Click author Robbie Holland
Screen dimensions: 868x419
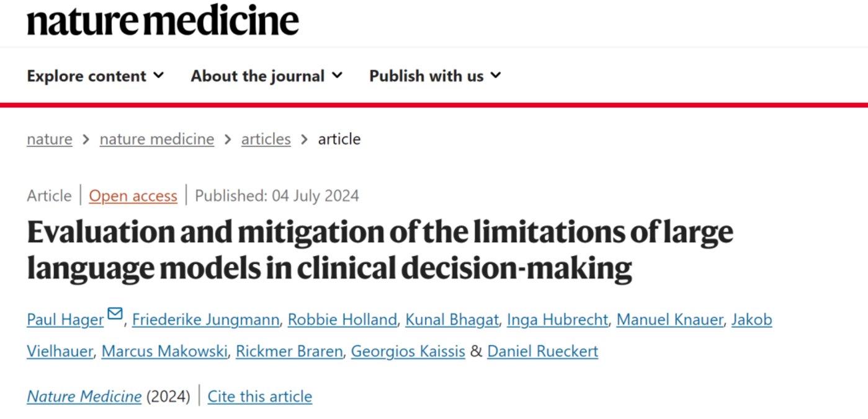[342, 320]
